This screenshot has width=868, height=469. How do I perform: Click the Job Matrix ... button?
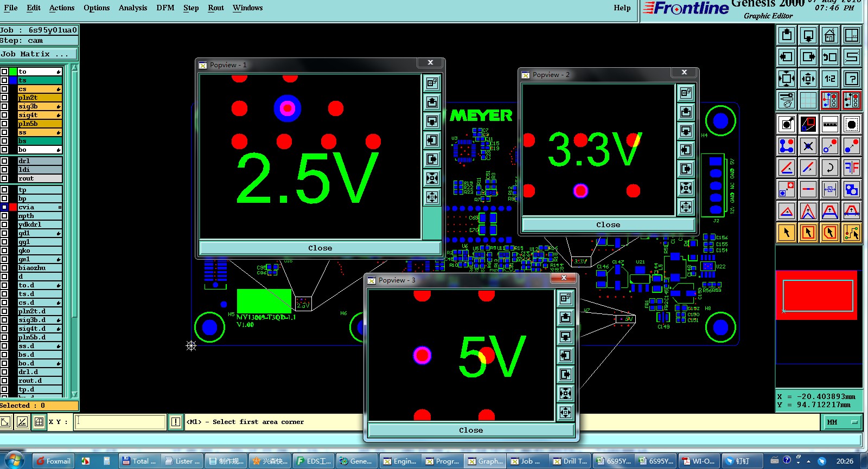(39, 54)
